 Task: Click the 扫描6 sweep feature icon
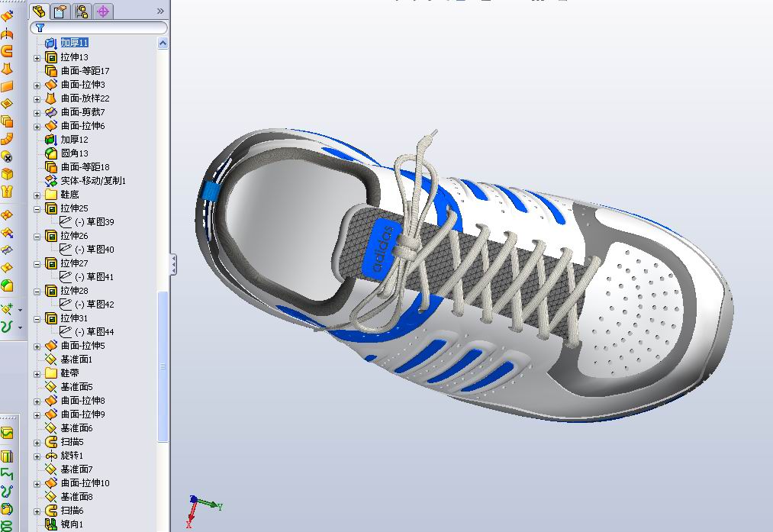[x=51, y=511]
